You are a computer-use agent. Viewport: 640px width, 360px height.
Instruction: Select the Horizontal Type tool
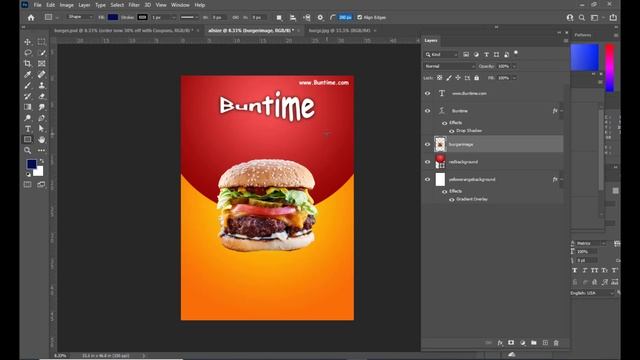click(27, 129)
